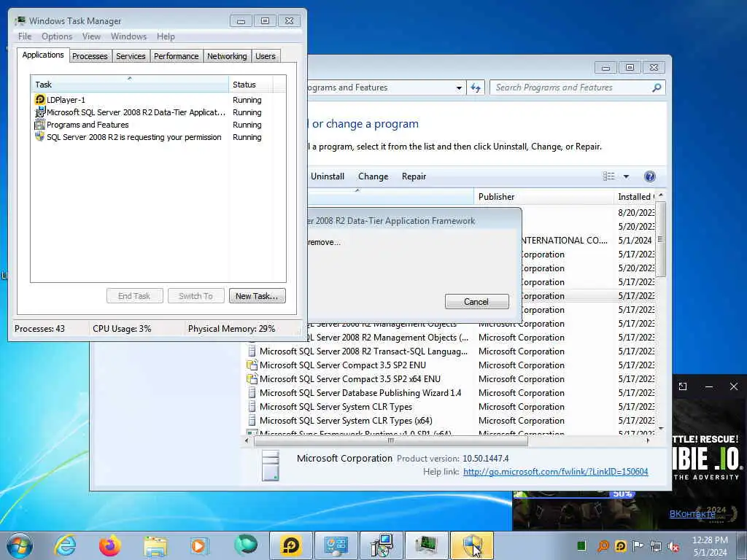Click Change in Programs and Features toolbar
Viewport: 747px width, 560px height.
[373, 176]
